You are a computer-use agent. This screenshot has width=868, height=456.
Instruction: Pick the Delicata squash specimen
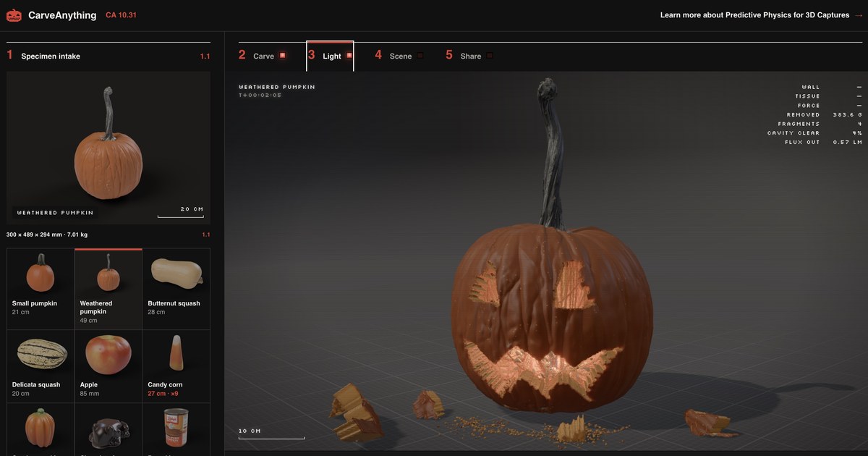pyautogui.click(x=41, y=366)
